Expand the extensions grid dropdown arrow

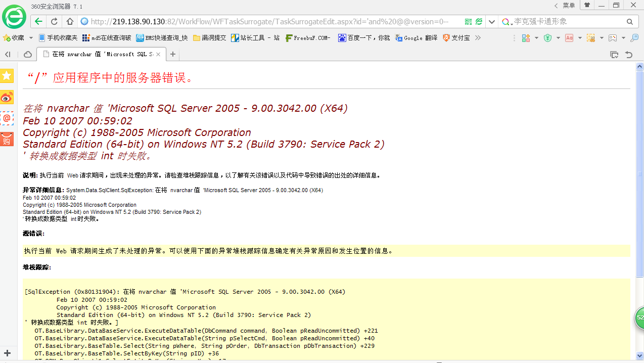pyautogui.click(x=536, y=38)
